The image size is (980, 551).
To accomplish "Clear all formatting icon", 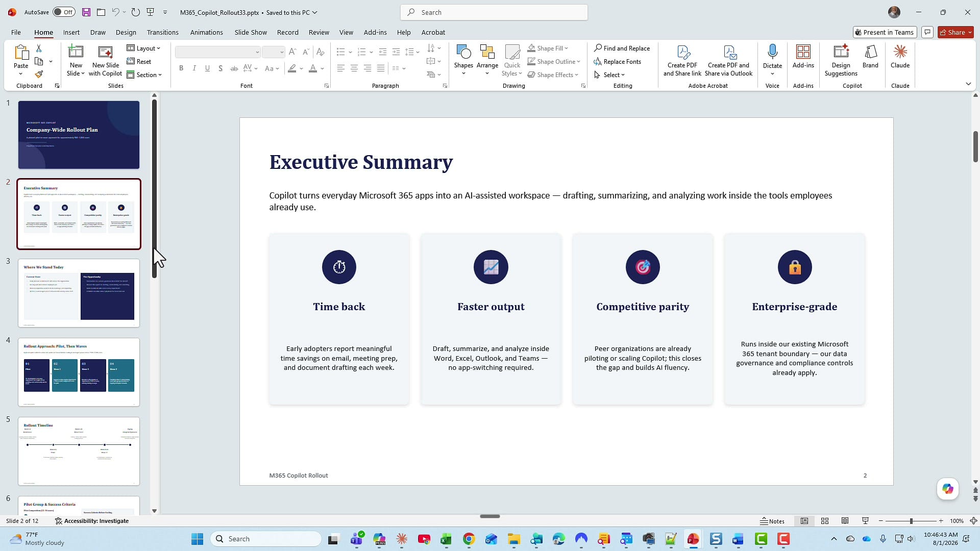I will (x=320, y=52).
